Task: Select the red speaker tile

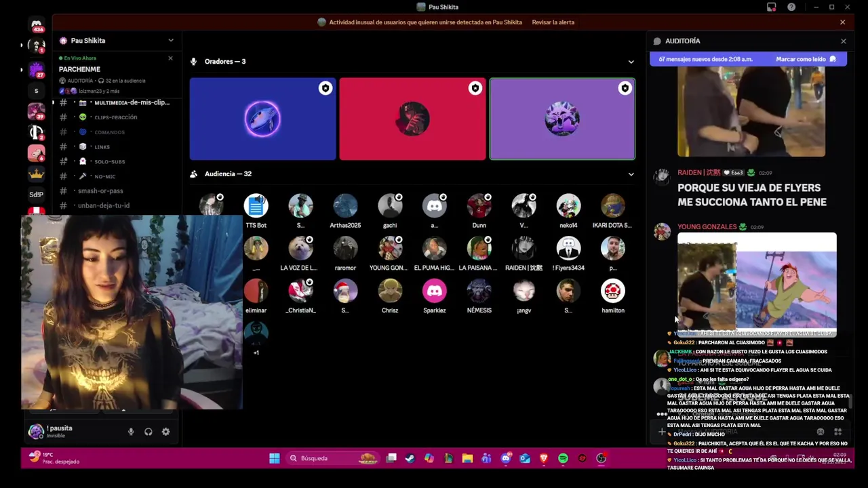Action: [412, 119]
